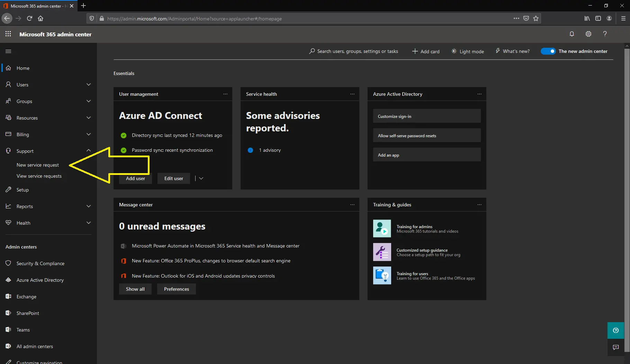Click the Exchange admin center icon
The height and width of the screenshot is (364, 630).
tap(9, 296)
